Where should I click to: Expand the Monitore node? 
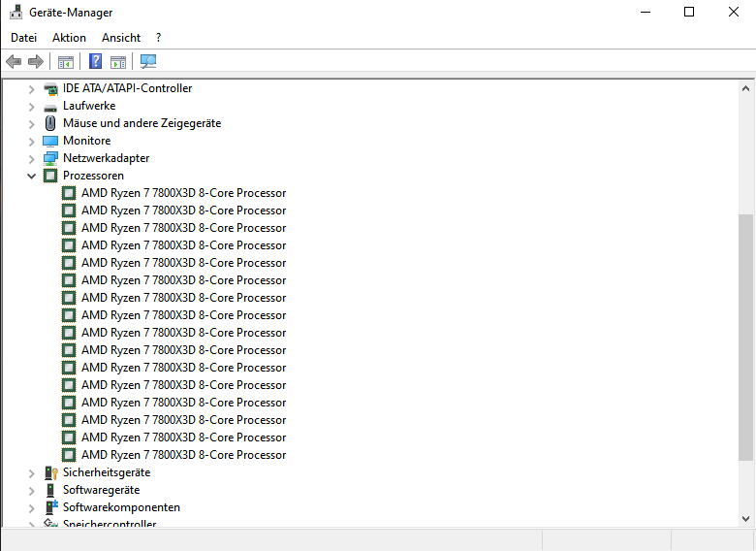pyautogui.click(x=31, y=142)
